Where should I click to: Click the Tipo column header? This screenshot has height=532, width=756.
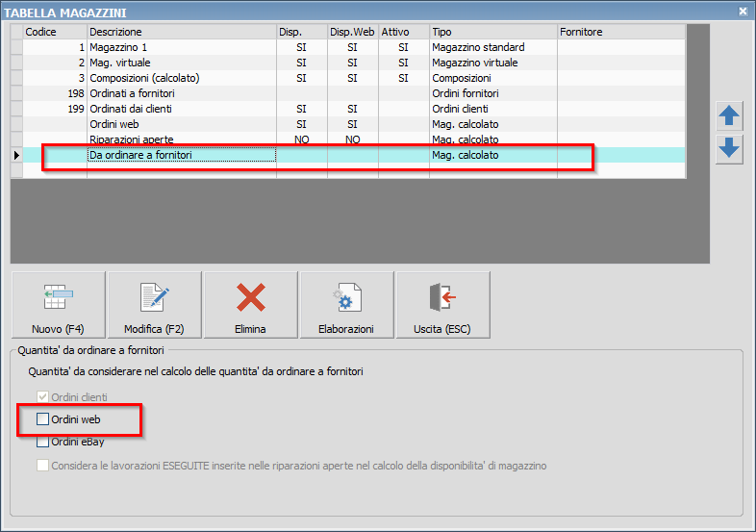[x=493, y=32]
